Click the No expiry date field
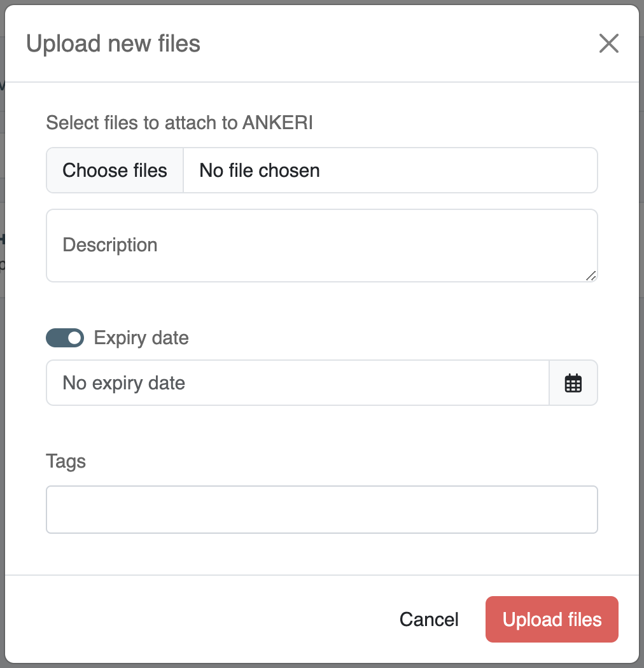 [x=297, y=382]
